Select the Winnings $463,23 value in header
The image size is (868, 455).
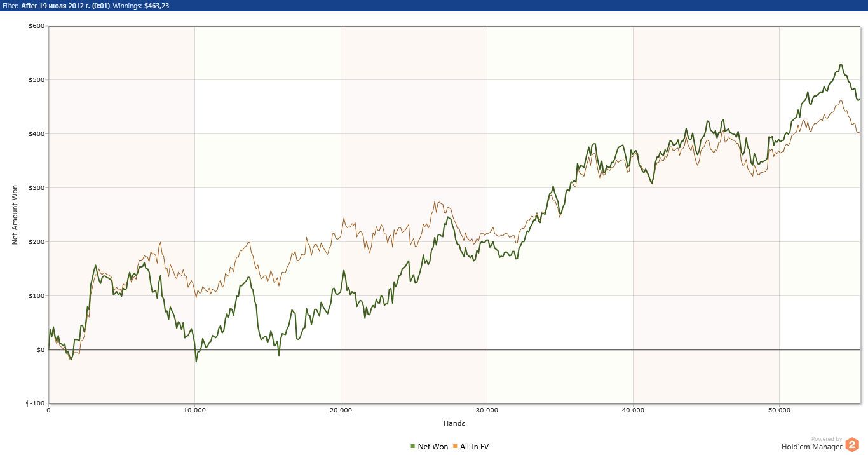coord(156,6)
